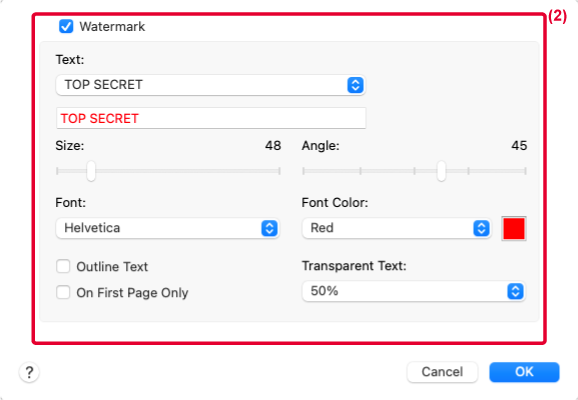
Task: Click the TOP SECRET preset menu text
Action: click(x=104, y=85)
